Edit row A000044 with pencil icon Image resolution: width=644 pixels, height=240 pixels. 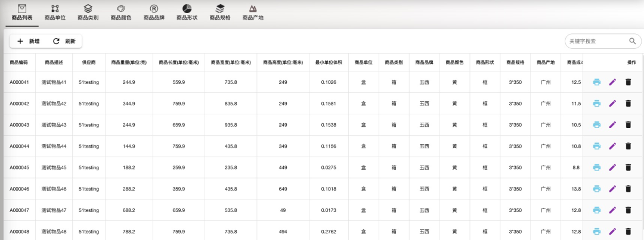(x=612, y=146)
